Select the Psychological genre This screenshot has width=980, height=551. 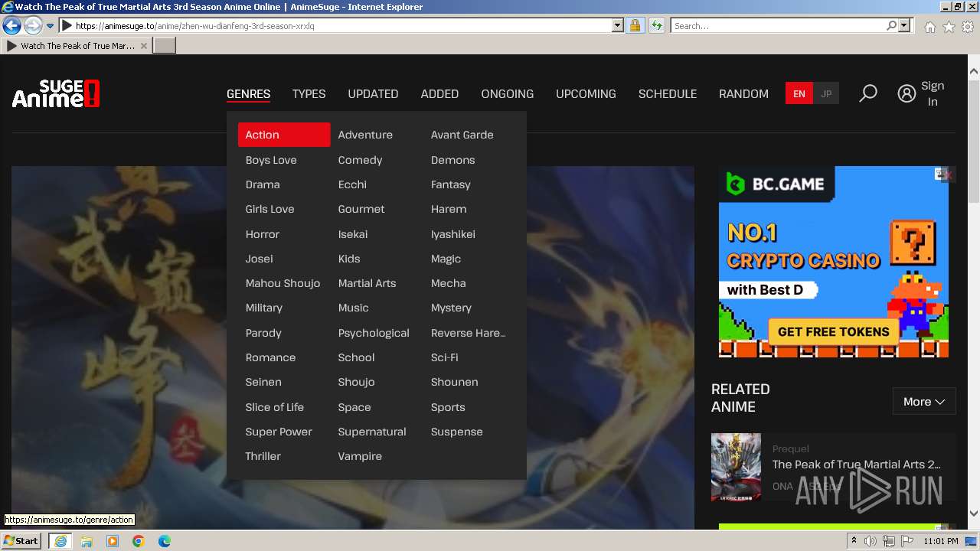(x=374, y=333)
